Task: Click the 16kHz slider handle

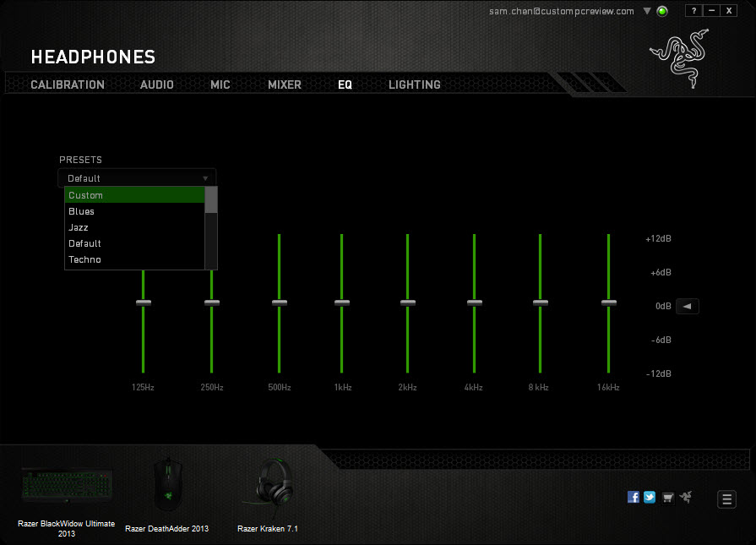Action: tap(609, 302)
